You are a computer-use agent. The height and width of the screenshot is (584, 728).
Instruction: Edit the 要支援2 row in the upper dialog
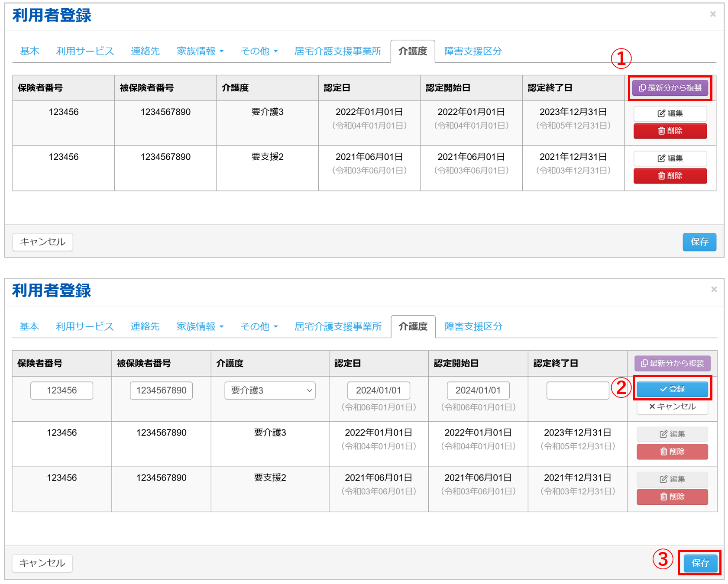coord(670,158)
